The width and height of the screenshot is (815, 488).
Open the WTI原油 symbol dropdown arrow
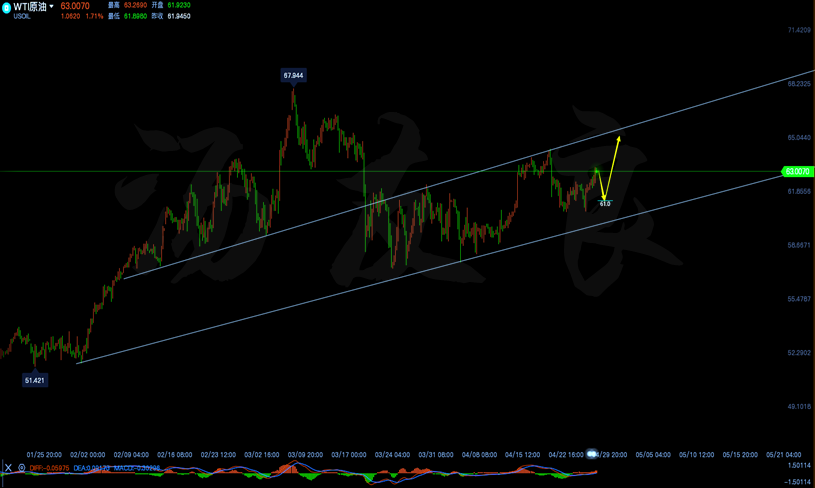tap(51, 6)
